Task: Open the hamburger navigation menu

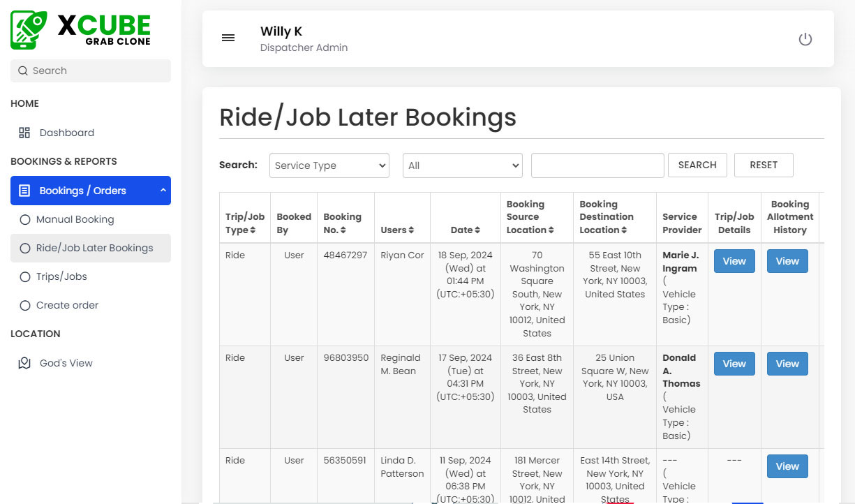Action: [228, 38]
